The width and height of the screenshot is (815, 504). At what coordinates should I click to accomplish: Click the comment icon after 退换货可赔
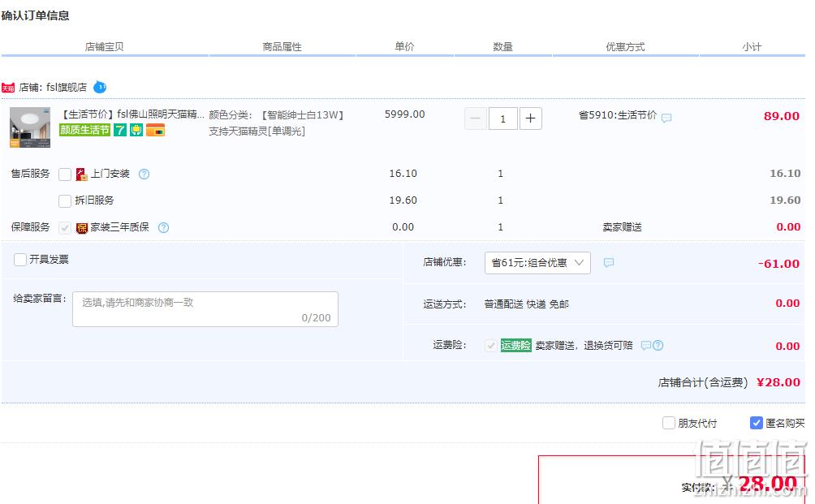click(x=645, y=346)
